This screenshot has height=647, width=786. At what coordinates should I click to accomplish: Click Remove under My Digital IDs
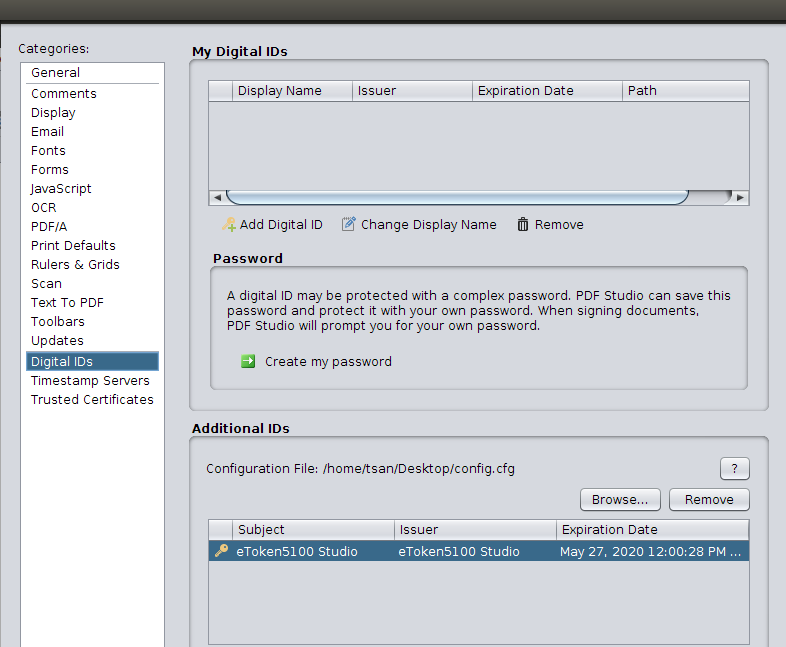click(559, 225)
